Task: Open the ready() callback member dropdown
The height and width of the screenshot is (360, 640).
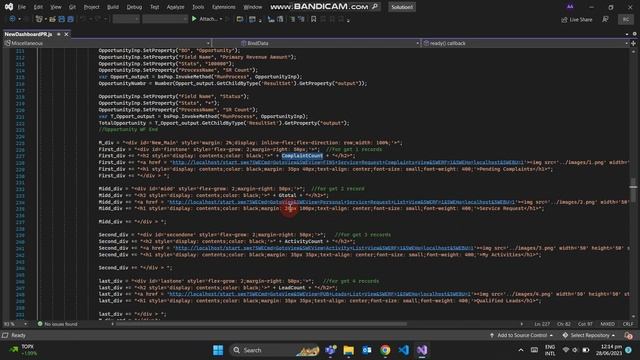Action: click(x=525, y=43)
